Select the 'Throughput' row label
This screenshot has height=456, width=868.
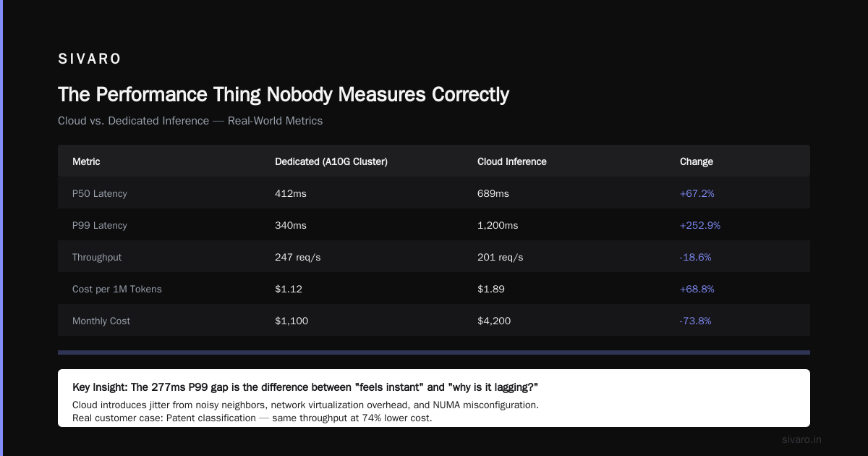coord(97,257)
